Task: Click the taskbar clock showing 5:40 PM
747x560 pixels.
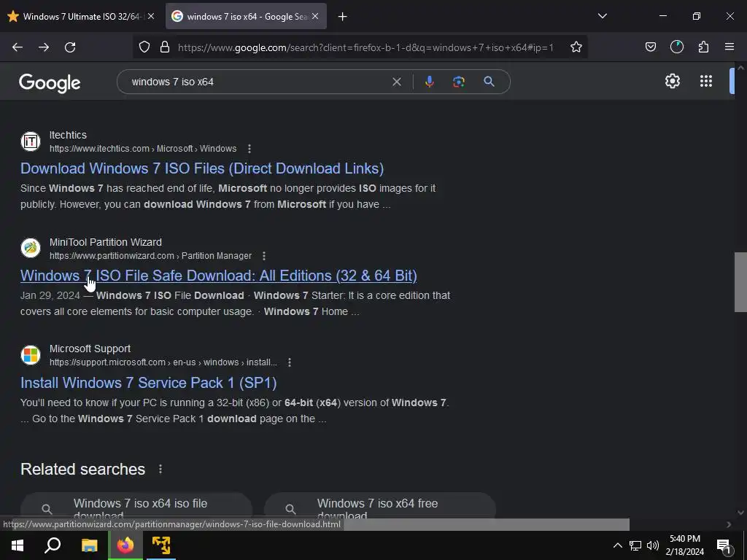Action: click(684, 545)
